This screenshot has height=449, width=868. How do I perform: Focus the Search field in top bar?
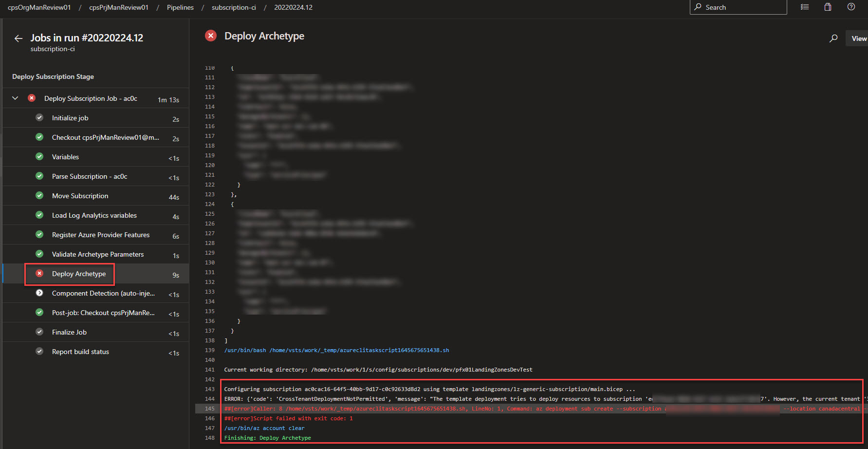pos(738,7)
